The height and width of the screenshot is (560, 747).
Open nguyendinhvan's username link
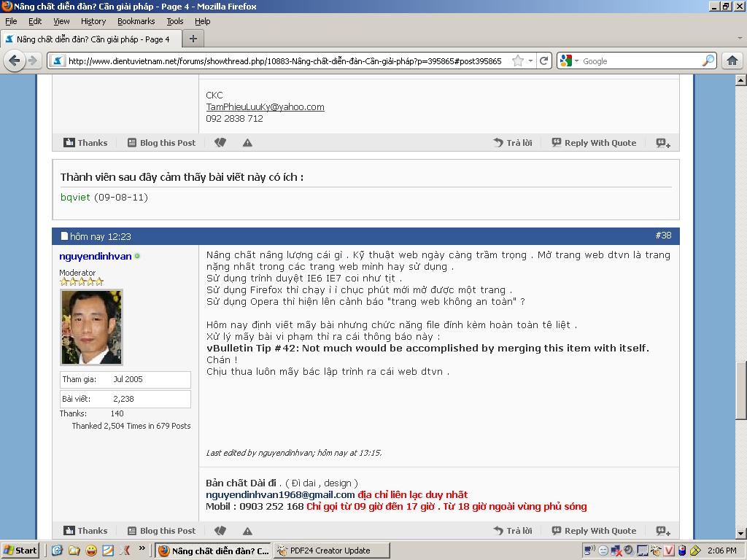pyautogui.click(x=96, y=256)
